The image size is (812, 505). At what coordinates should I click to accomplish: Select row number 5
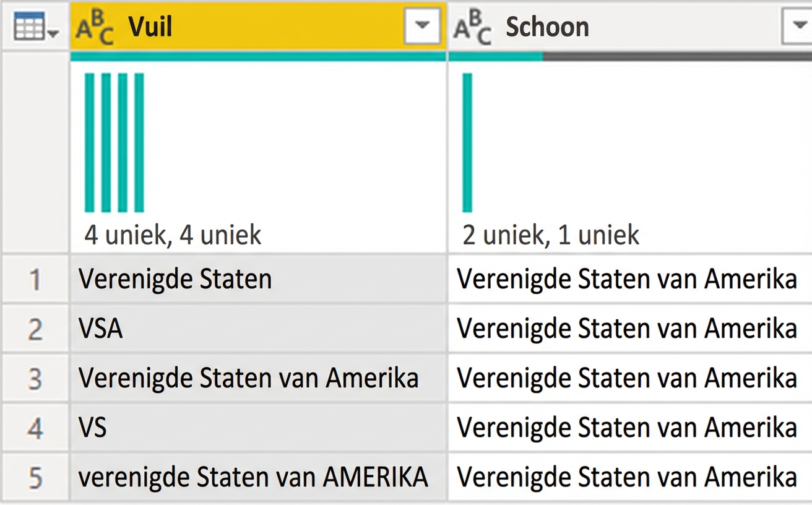[x=35, y=477]
